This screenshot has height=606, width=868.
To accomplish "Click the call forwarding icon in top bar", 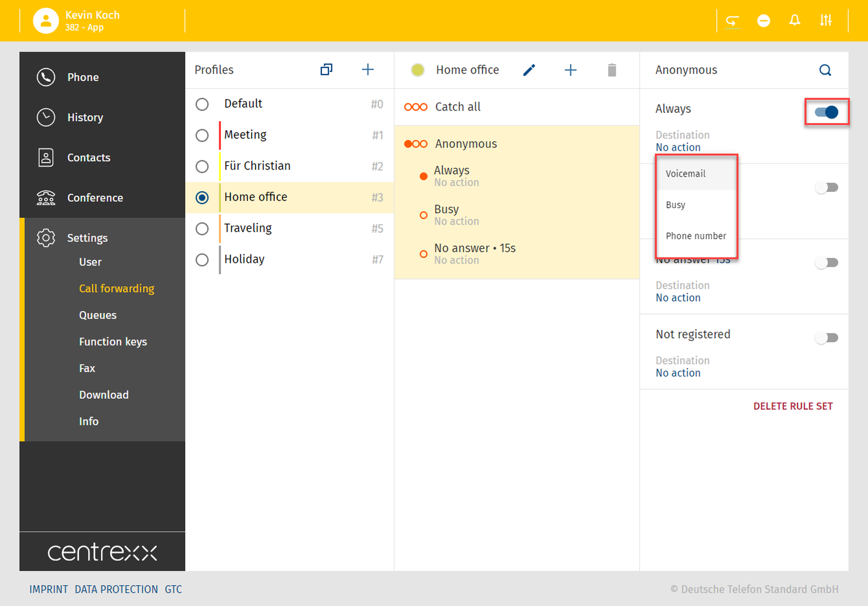I will click(x=733, y=20).
